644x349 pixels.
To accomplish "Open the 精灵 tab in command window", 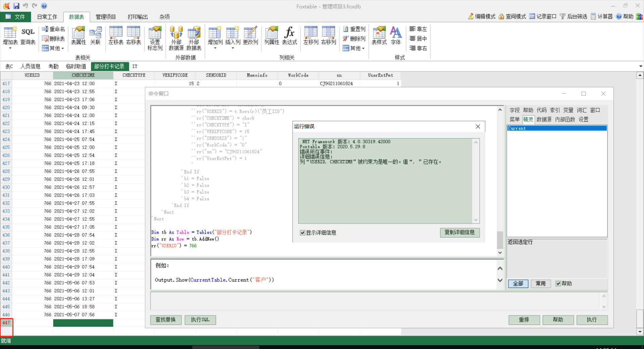I will point(528,119).
